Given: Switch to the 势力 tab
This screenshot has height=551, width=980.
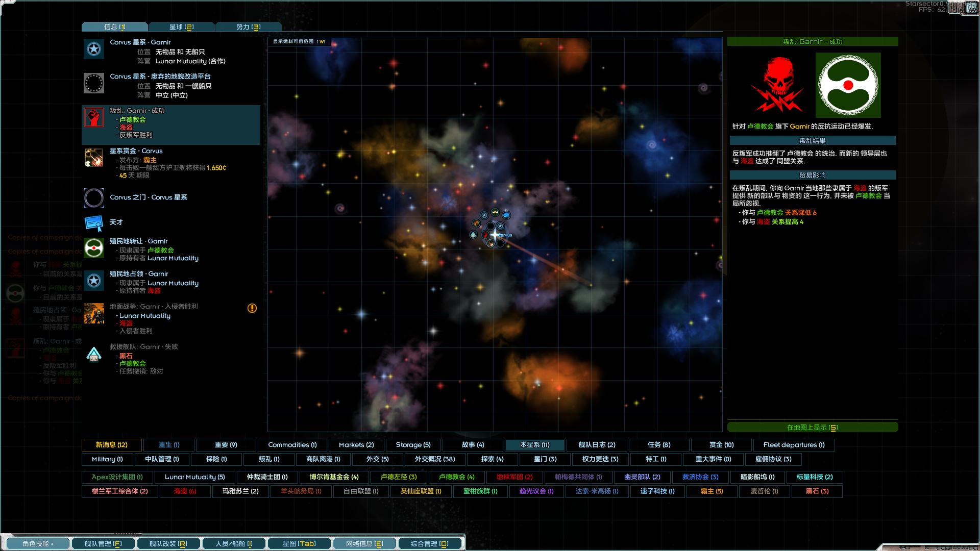Looking at the screenshot, I should click(x=248, y=27).
